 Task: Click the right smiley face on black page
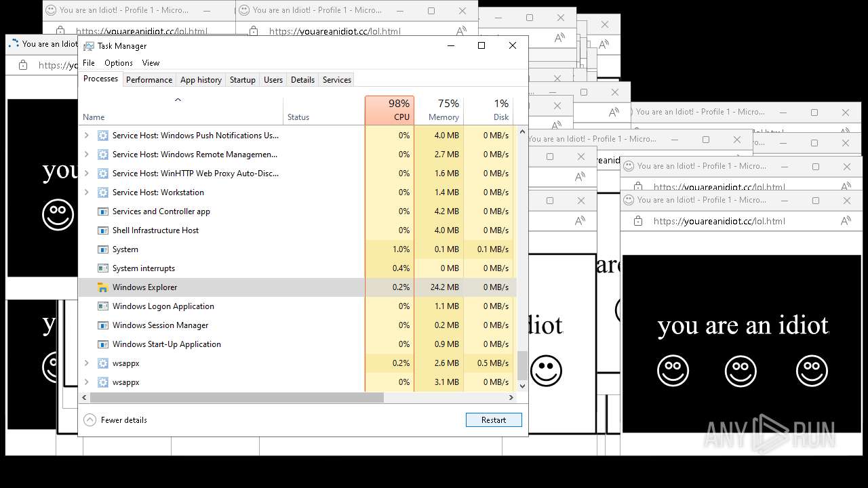click(x=812, y=371)
